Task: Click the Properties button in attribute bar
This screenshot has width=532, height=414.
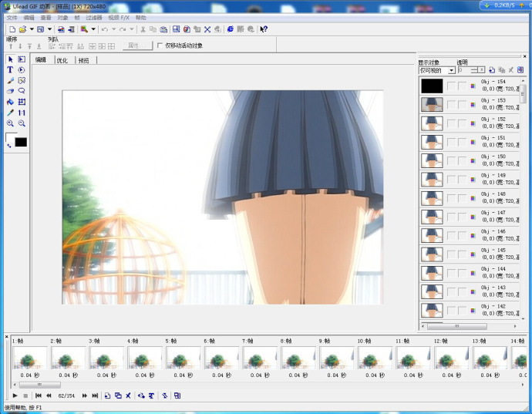Action: (137, 45)
